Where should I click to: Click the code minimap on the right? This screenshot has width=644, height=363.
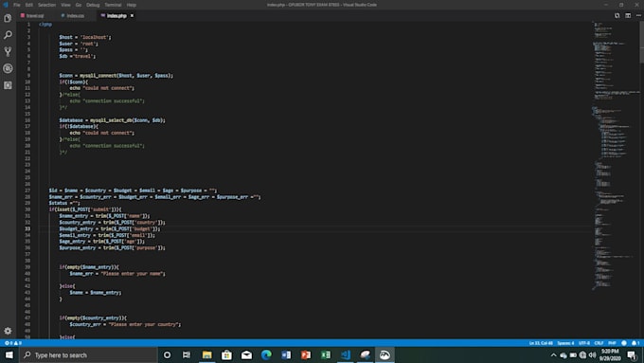tap(615, 156)
